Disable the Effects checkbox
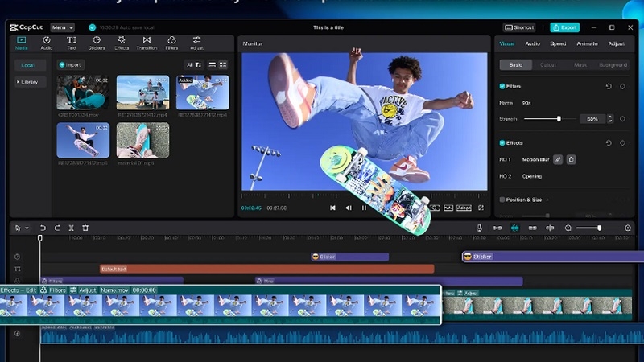This screenshot has width=644, height=362. [x=502, y=142]
